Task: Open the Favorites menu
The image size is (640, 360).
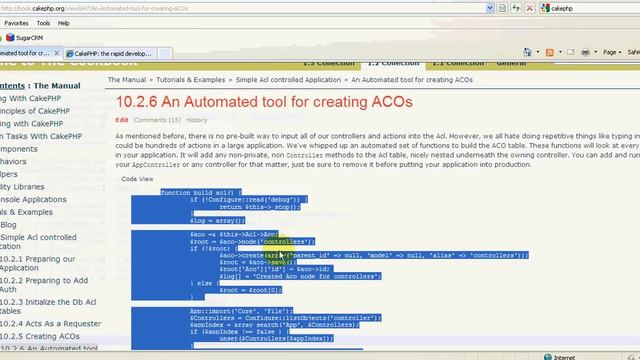Action: (16, 23)
